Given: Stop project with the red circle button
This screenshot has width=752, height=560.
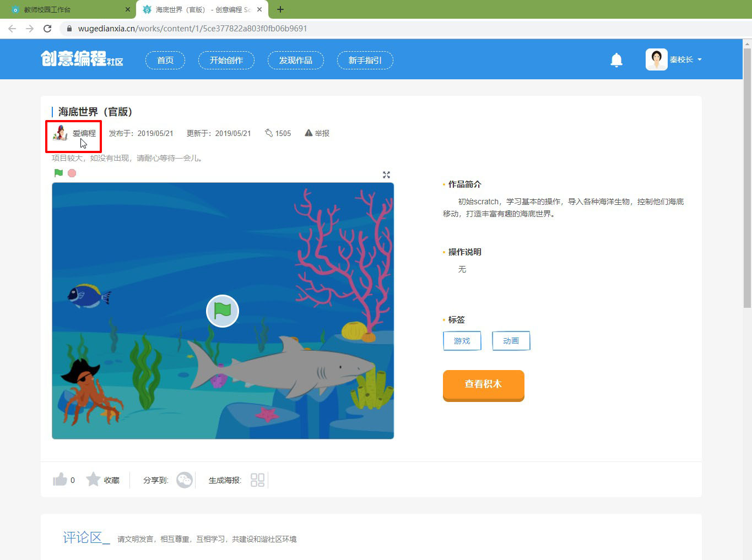Looking at the screenshot, I should coord(72,173).
